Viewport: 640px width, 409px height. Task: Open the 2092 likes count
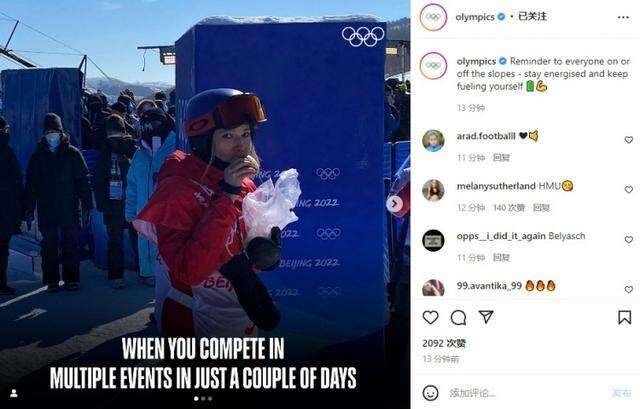(x=444, y=343)
